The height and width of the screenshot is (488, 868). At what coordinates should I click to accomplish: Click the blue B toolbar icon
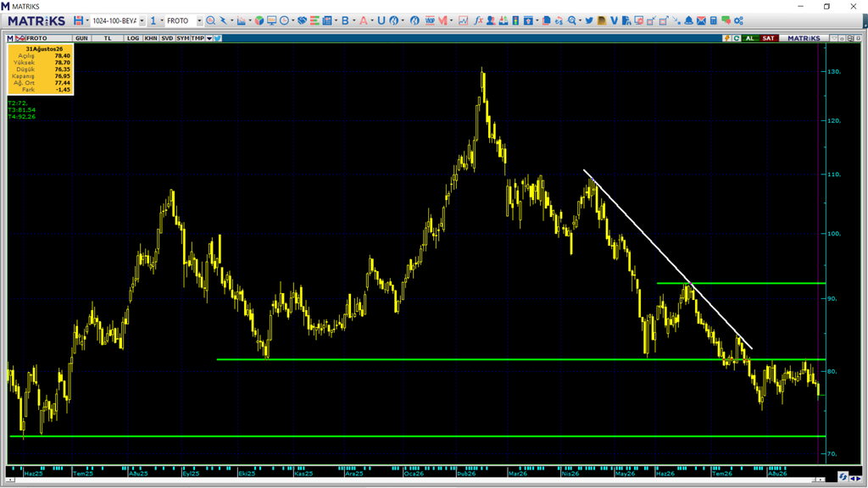345,20
